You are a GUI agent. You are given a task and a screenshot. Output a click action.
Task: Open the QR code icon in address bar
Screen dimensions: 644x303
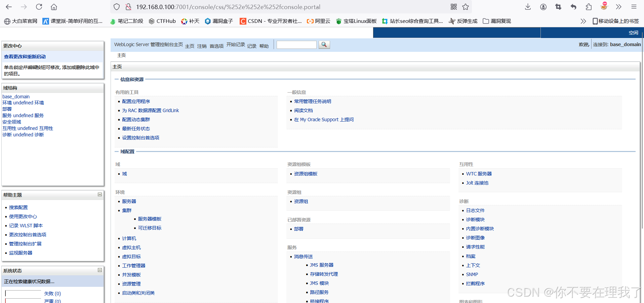pyautogui.click(x=453, y=7)
